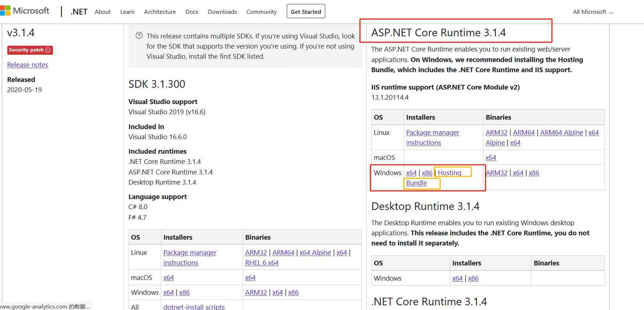Download SDK RHEL 6 x64 binary

(262, 263)
